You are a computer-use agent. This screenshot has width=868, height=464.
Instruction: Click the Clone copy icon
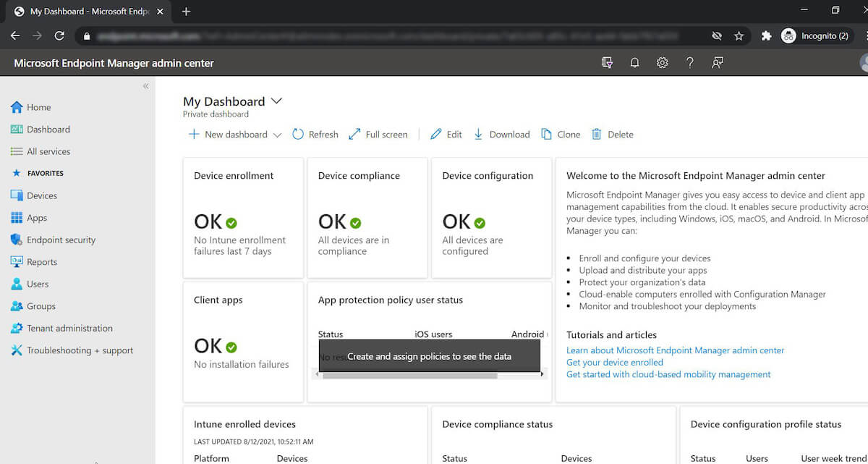point(547,134)
